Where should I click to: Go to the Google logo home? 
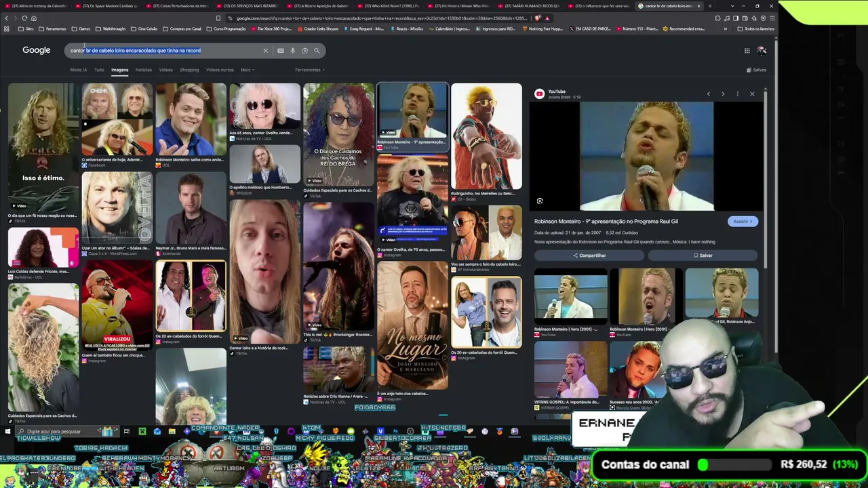pyautogui.click(x=37, y=50)
